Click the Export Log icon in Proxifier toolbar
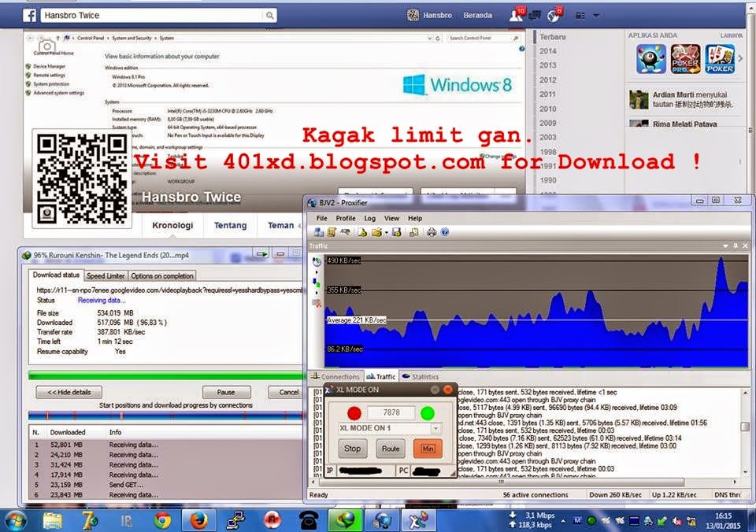Image resolution: width=756 pixels, height=532 pixels. 413,232
